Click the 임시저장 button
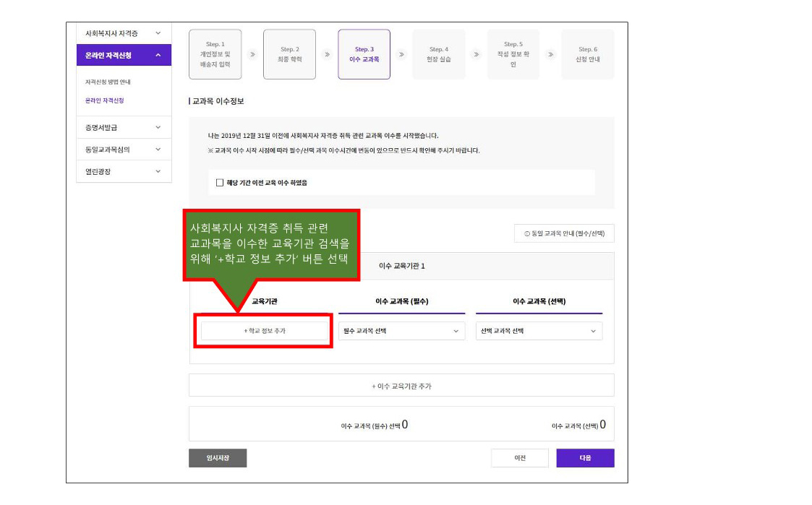Viewport: 812px width, 505px height. (x=218, y=458)
